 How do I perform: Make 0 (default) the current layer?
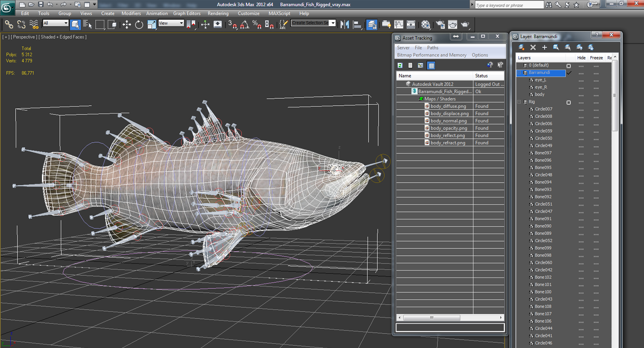(568, 66)
